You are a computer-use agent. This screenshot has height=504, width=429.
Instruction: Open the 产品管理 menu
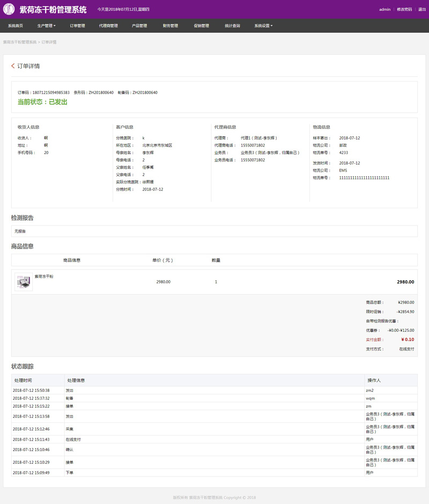(139, 26)
